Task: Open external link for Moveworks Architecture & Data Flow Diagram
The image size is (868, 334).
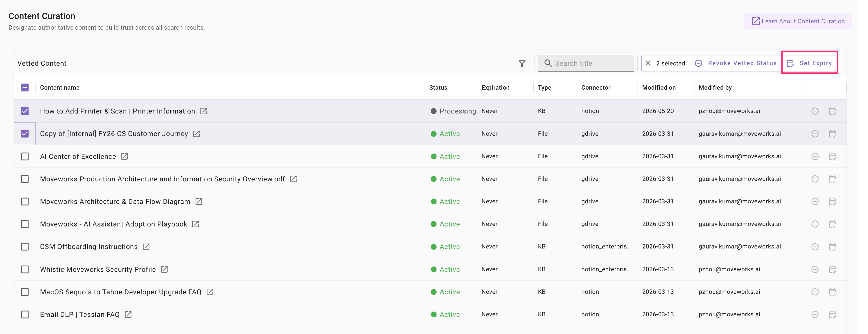Action: click(x=199, y=201)
